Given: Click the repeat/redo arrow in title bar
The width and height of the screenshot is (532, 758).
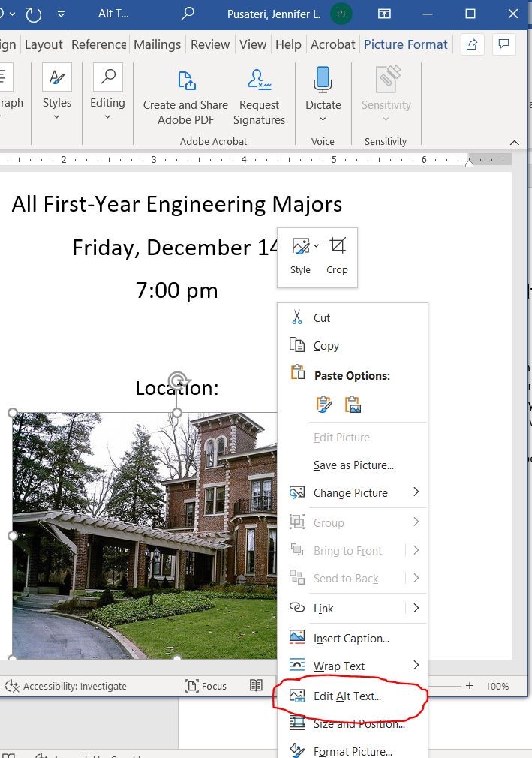Looking at the screenshot, I should pos(34,14).
